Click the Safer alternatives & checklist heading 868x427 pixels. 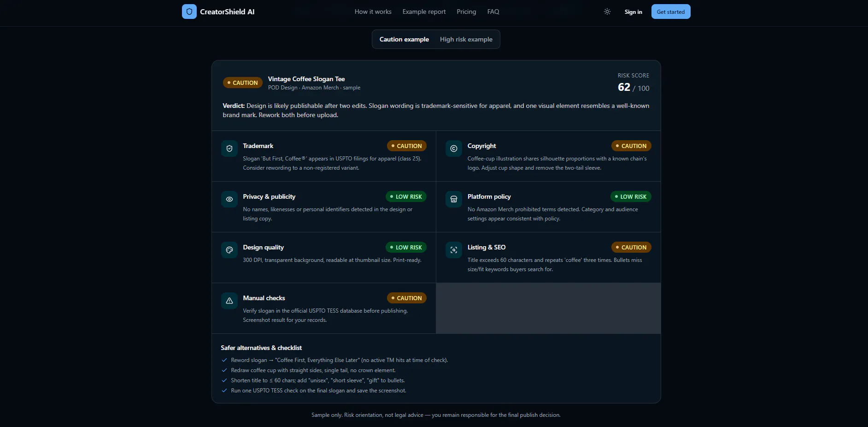(261, 348)
